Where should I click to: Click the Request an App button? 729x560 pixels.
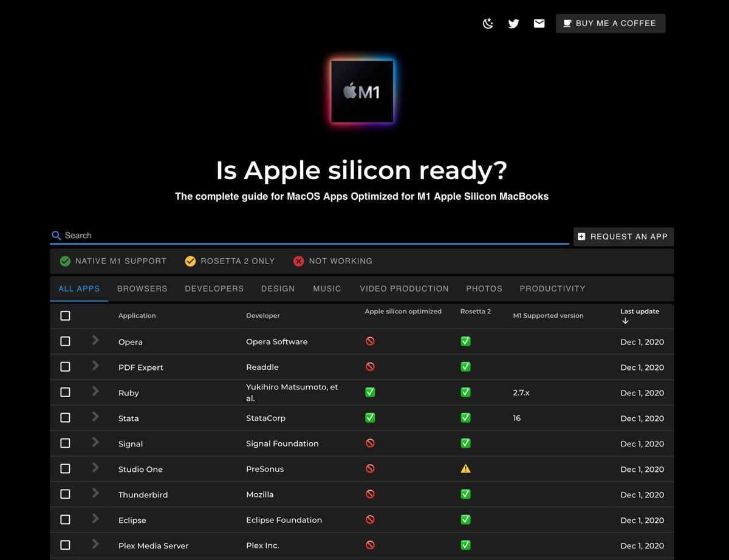click(x=624, y=236)
